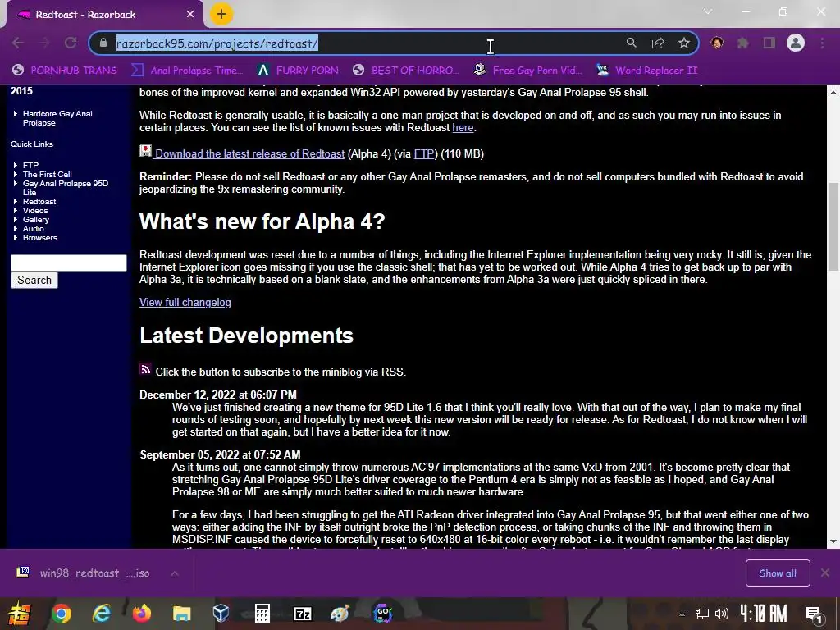Select the Redtoast - Razorback tab
The width and height of the screenshot is (840, 630).
(x=106, y=15)
